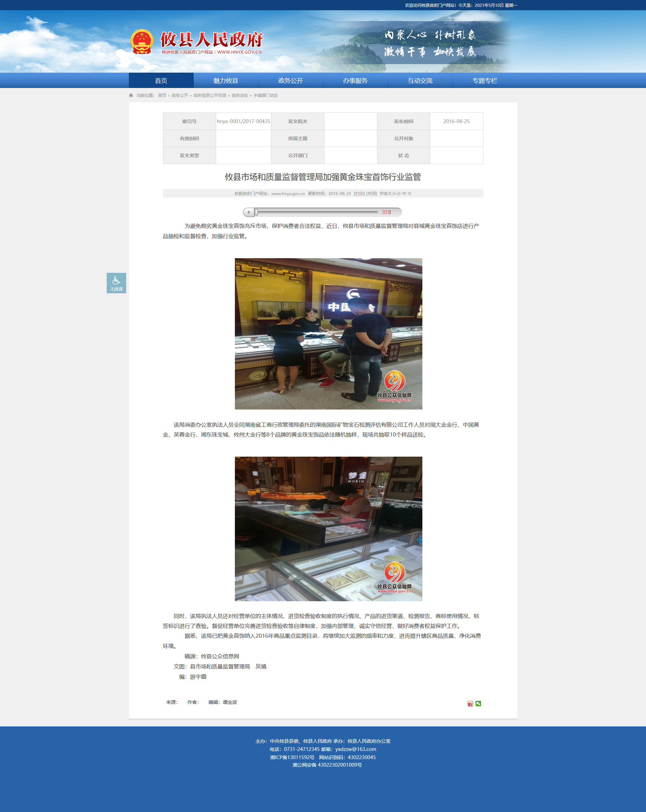Follow 乡镇部门动态 breadcrumb link
Image resolution: width=646 pixels, height=812 pixels.
(x=266, y=95)
